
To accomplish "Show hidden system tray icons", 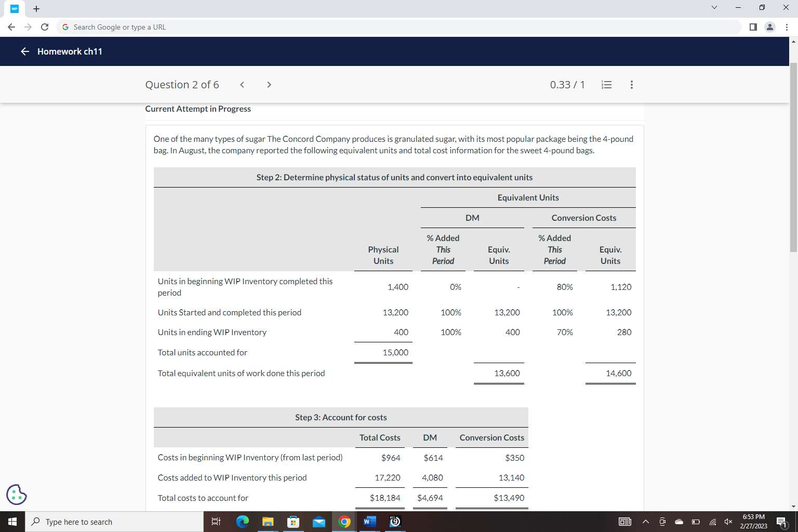I will pyautogui.click(x=645, y=522).
